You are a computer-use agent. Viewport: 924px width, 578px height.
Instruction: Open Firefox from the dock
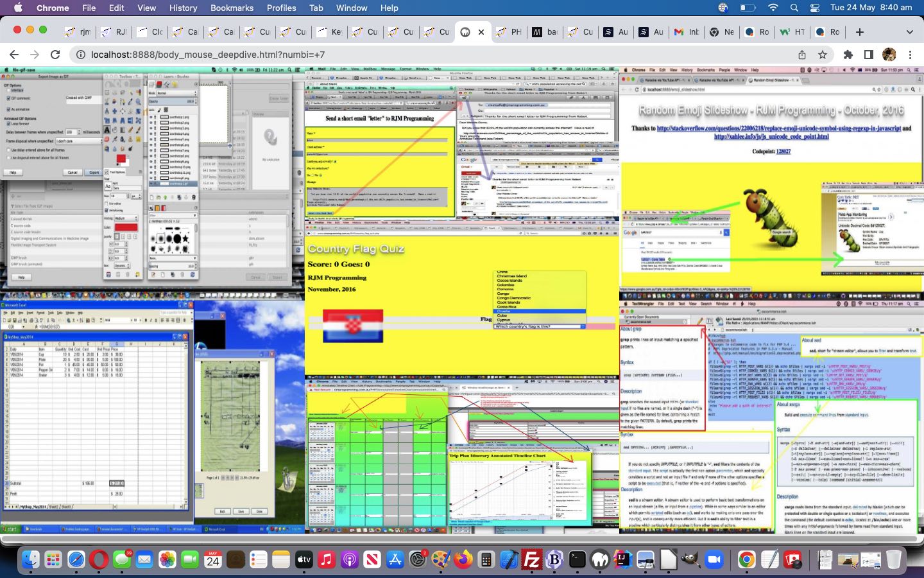[463, 560]
